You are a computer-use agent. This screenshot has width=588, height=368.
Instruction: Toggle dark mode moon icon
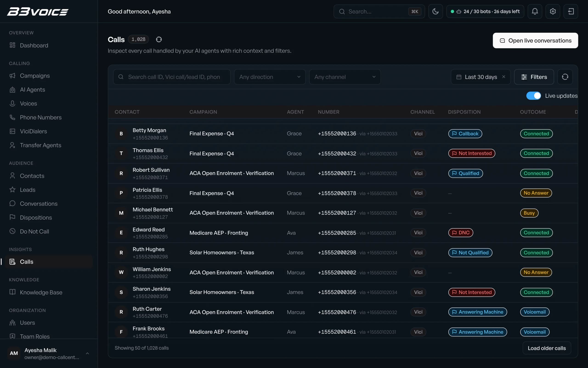[x=435, y=11]
